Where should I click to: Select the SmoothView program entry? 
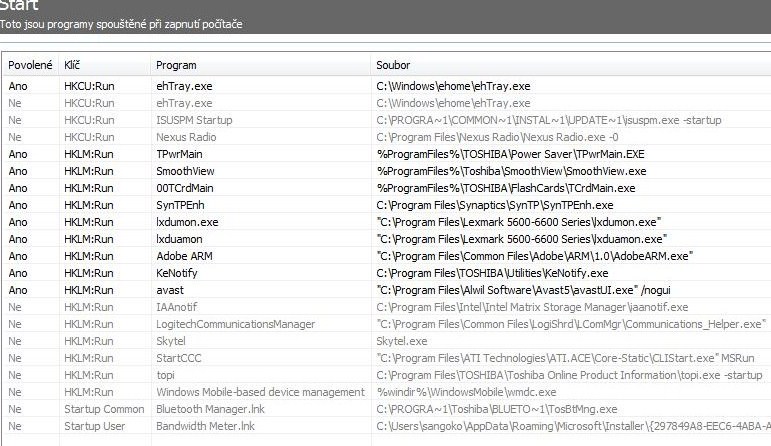click(x=185, y=171)
